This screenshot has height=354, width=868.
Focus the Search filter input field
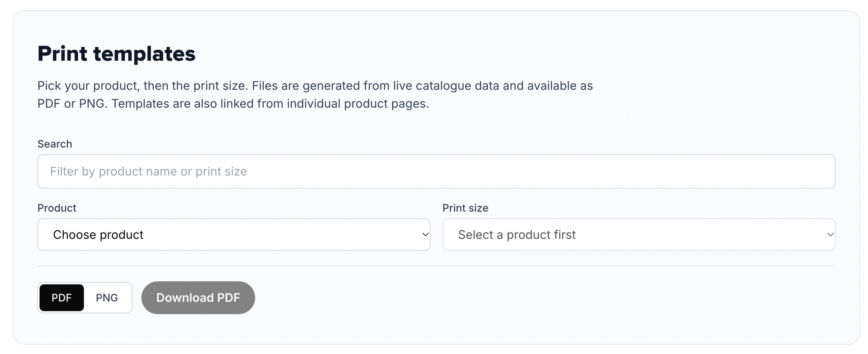[436, 171]
